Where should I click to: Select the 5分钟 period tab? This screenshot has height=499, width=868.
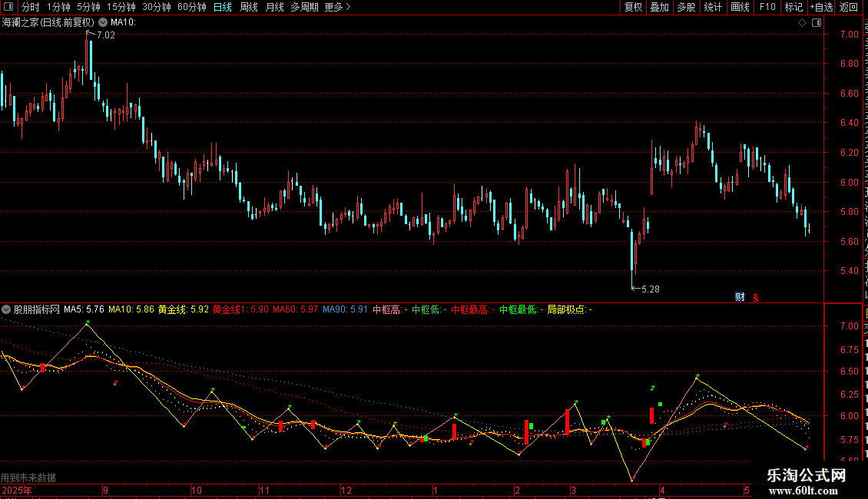(x=88, y=7)
